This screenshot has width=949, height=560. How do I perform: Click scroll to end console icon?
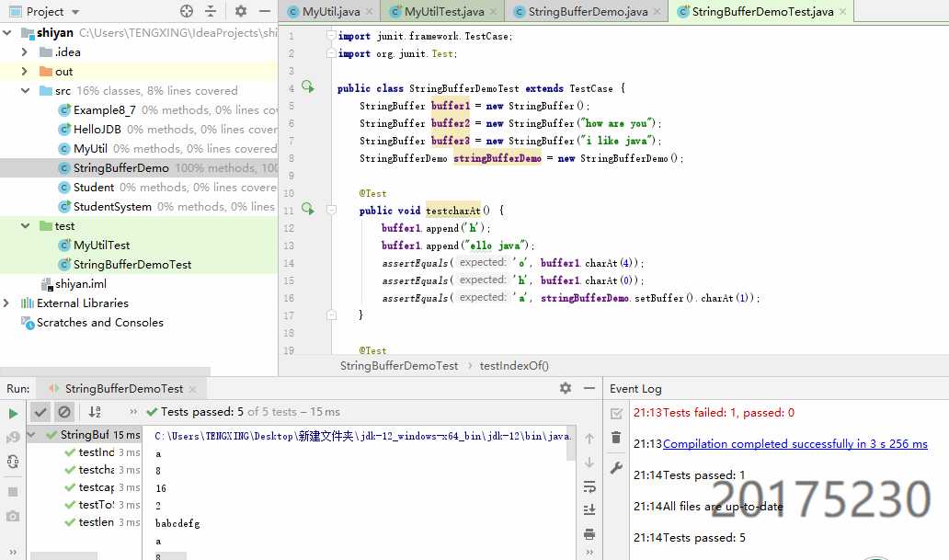click(x=589, y=509)
